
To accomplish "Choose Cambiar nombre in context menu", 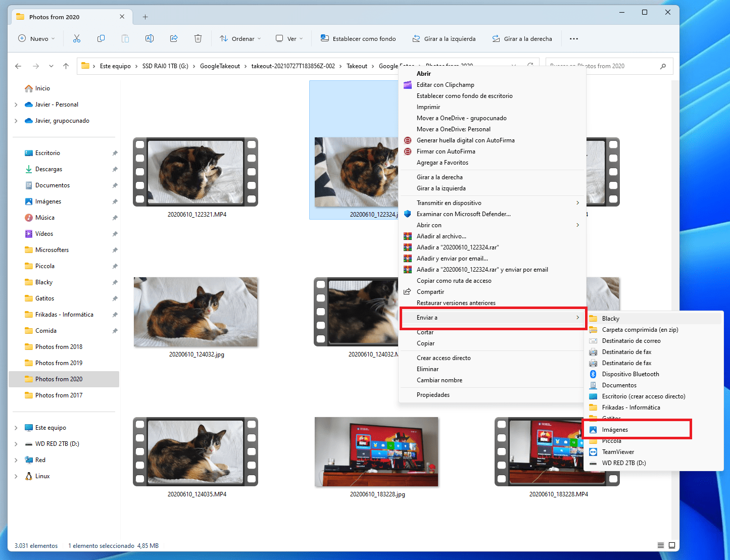I will [439, 380].
